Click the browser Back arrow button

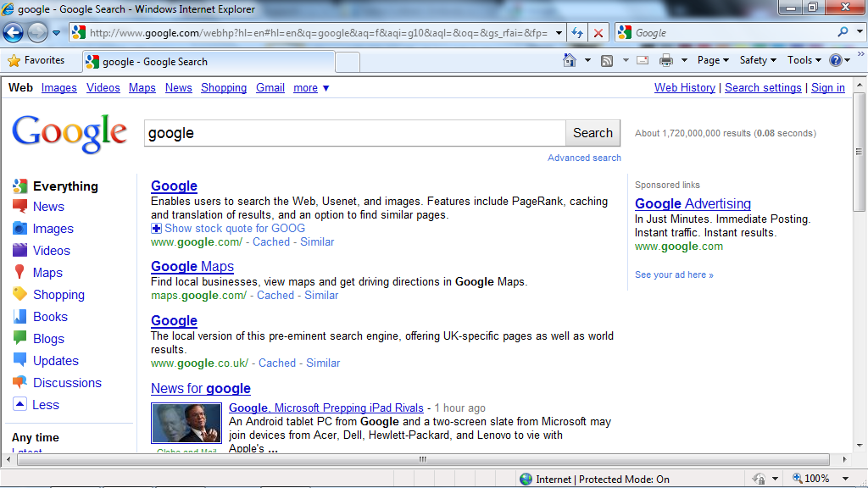pyautogui.click(x=14, y=33)
